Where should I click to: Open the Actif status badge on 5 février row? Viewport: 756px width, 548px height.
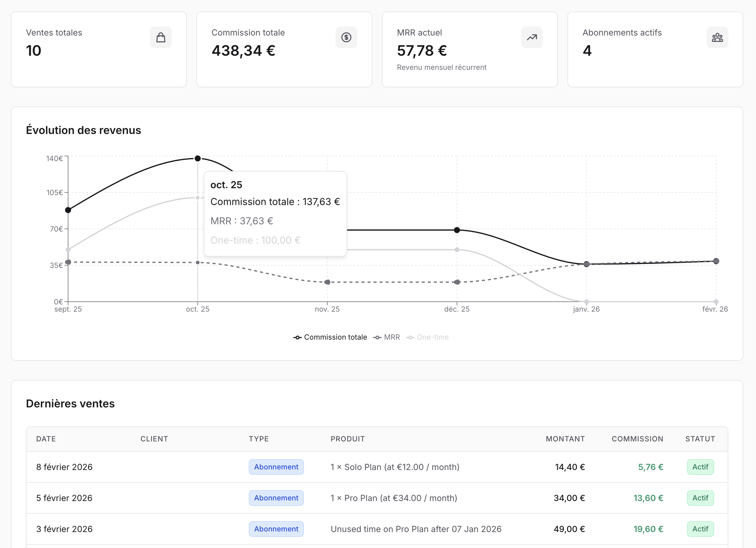(x=700, y=498)
